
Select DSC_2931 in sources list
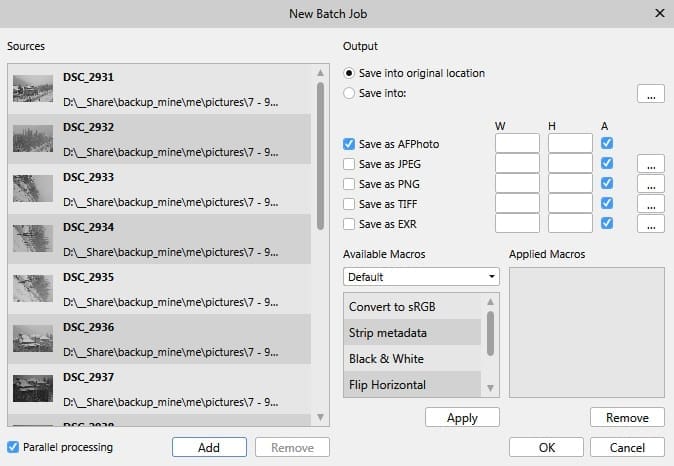(x=159, y=89)
